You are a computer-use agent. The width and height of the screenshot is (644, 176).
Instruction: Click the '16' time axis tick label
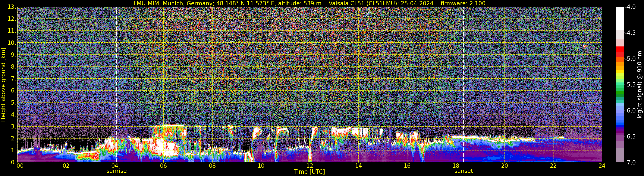(407, 166)
